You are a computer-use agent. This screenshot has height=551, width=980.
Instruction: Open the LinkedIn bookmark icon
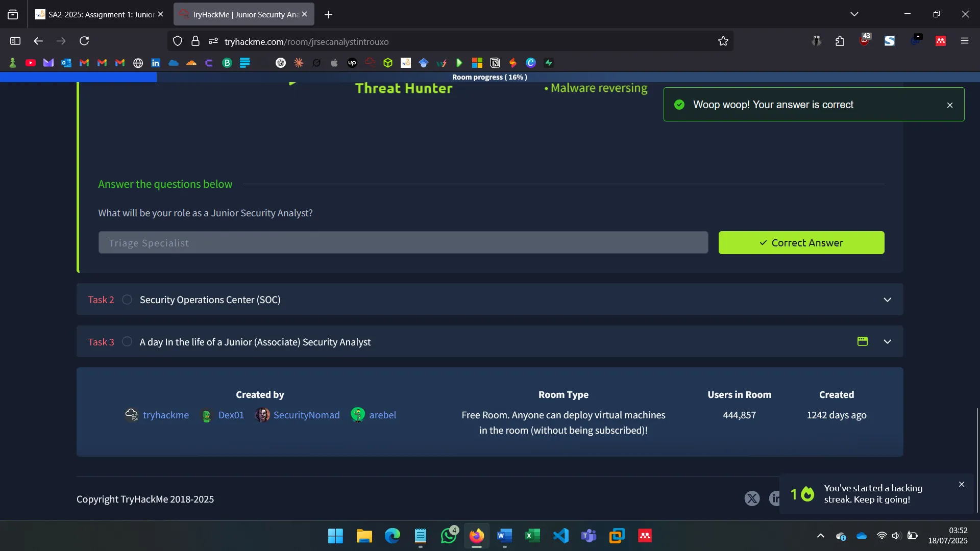tap(155, 62)
